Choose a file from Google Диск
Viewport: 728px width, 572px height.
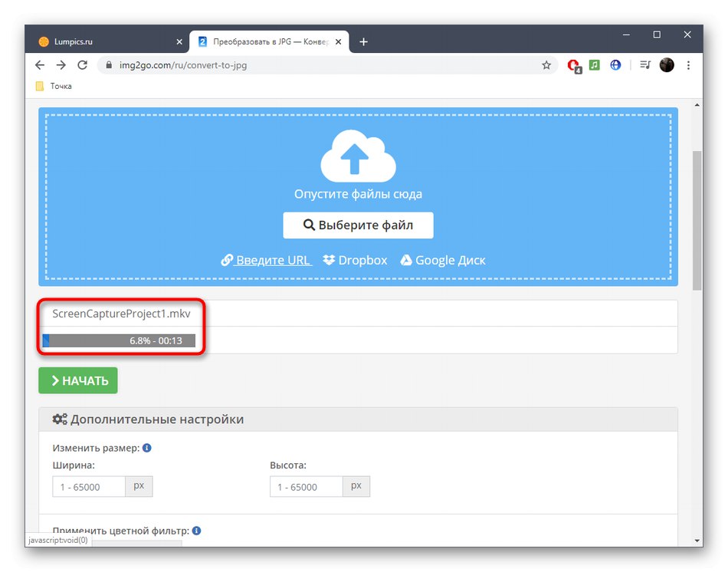[443, 260]
